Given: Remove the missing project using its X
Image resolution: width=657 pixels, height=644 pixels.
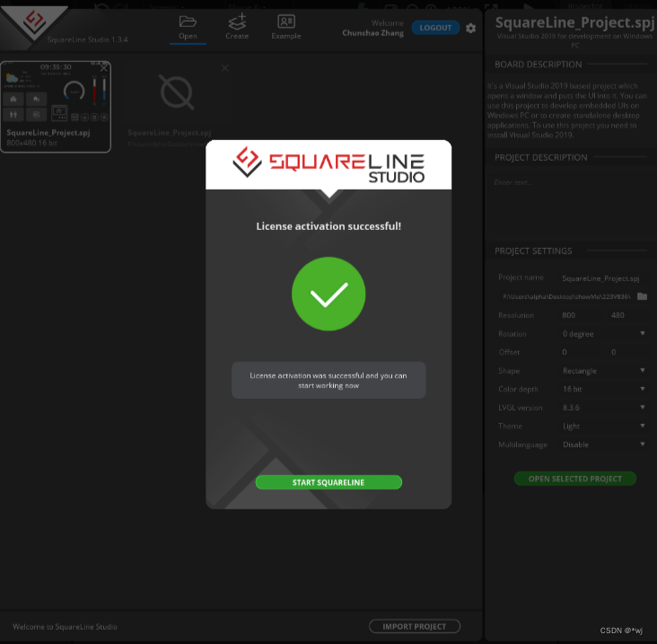Looking at the screenshot, I should (x=225, y=68).
